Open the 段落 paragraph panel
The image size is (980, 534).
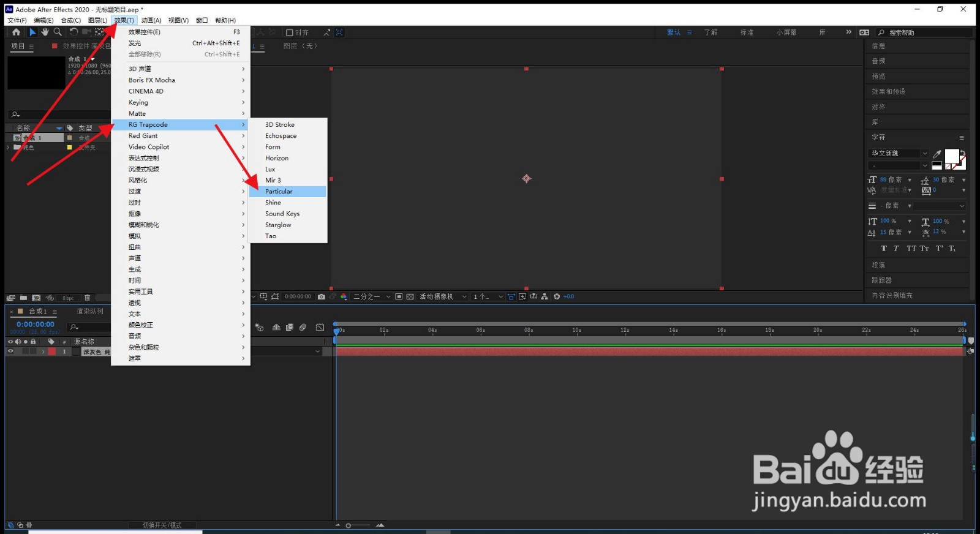878,265
